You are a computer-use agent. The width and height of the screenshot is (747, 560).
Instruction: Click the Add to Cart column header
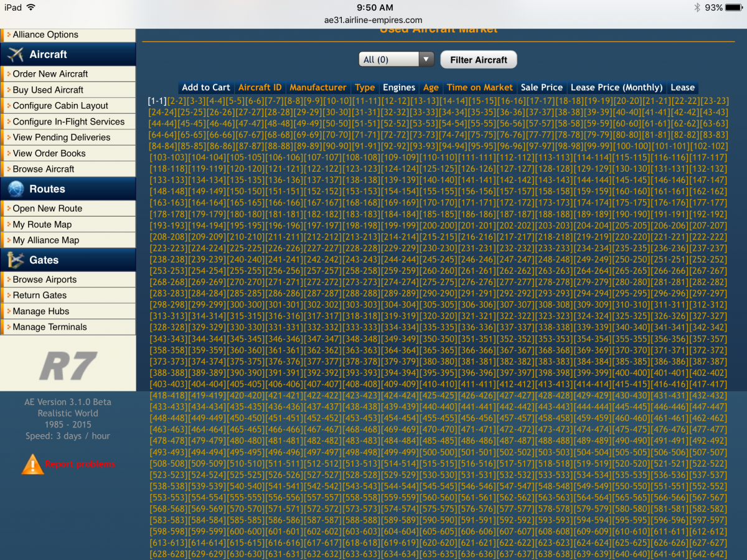(x=206, y=88)
